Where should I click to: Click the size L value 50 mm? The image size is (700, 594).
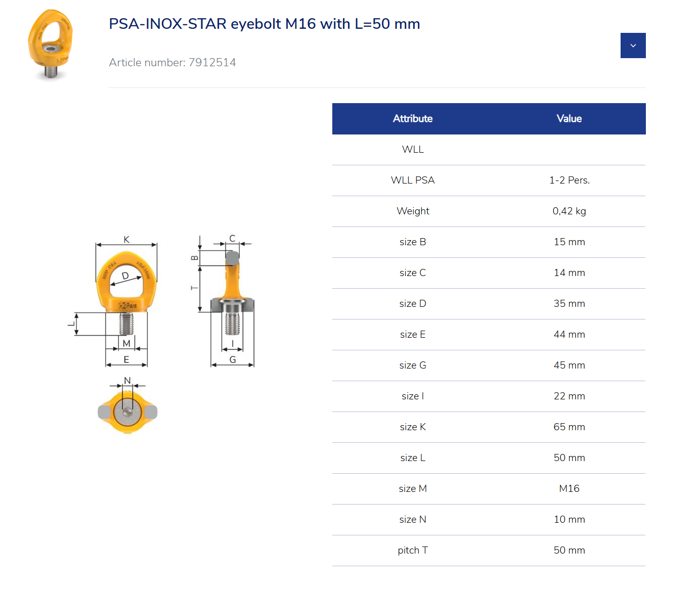coord(569,458)
